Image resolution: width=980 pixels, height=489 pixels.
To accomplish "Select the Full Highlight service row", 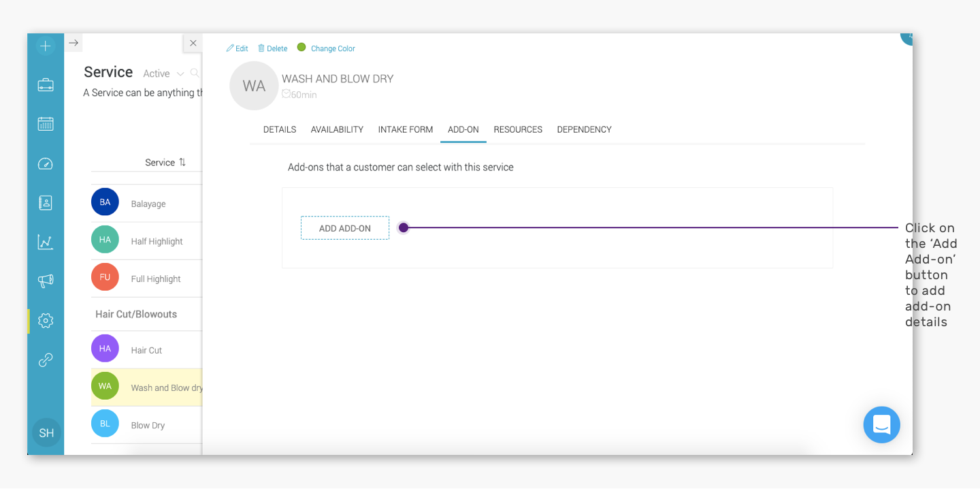I will tap(147, 278).
